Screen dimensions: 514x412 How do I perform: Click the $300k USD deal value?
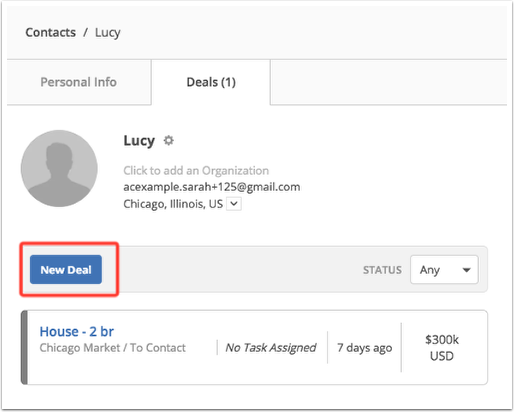(442, 348)
